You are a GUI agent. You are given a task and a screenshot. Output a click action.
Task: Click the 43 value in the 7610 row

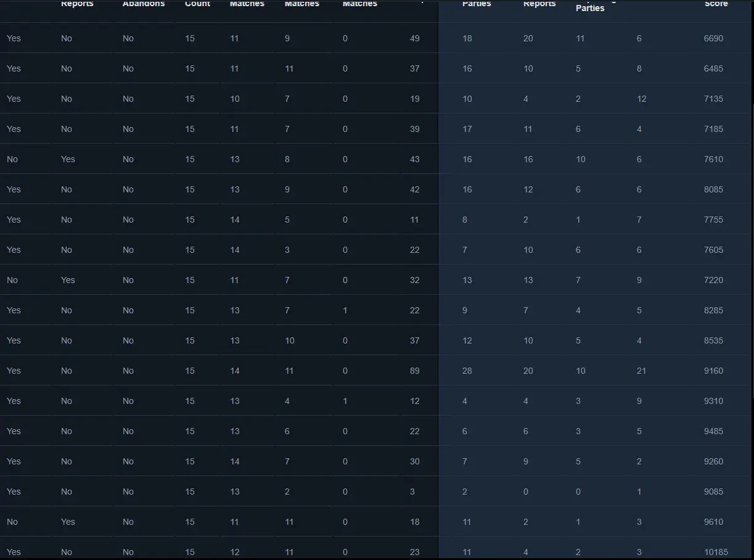[414, 159]
